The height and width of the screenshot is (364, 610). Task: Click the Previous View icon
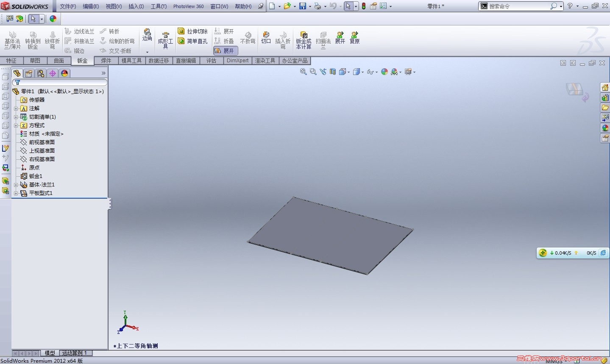[x=323, y=72]
